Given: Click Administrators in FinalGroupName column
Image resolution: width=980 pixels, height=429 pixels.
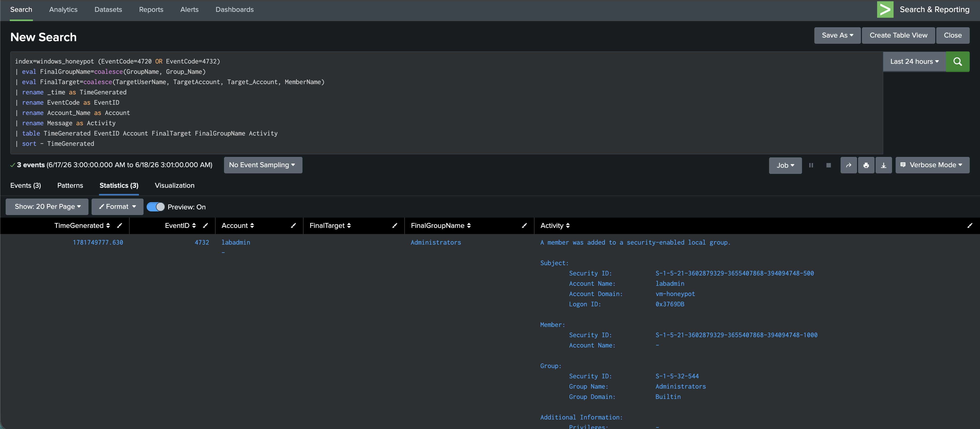Looking at the screenshot, I should tap(435, 243).
